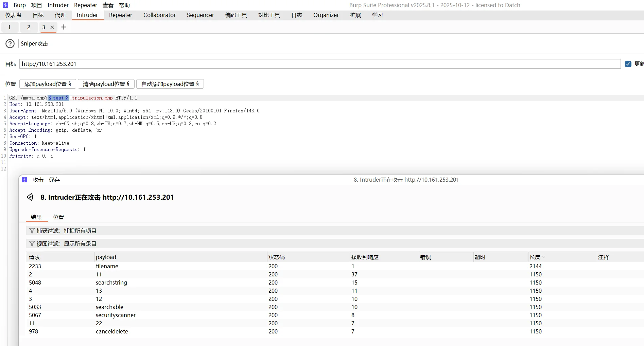Open the Sniper attack type dropdown
The image size is (644, 346).
(x=330, y=43)
